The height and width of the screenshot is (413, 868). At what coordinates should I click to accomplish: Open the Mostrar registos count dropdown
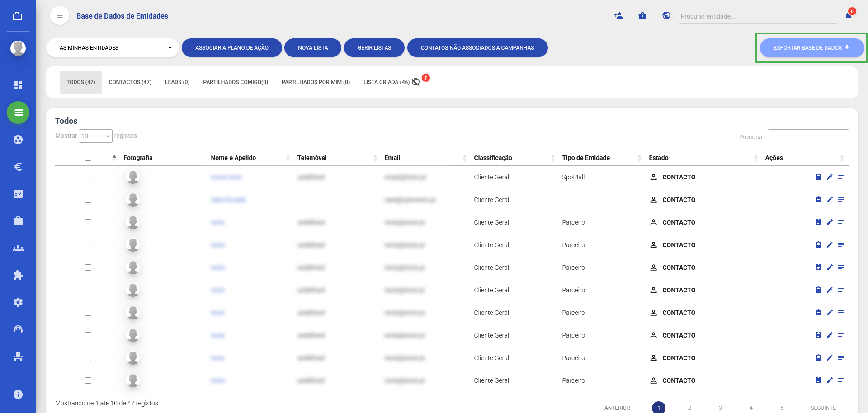pos(95,136)
